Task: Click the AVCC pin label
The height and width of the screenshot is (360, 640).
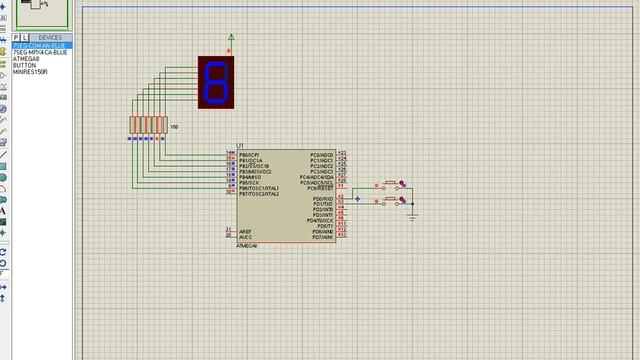Action: 245,237
